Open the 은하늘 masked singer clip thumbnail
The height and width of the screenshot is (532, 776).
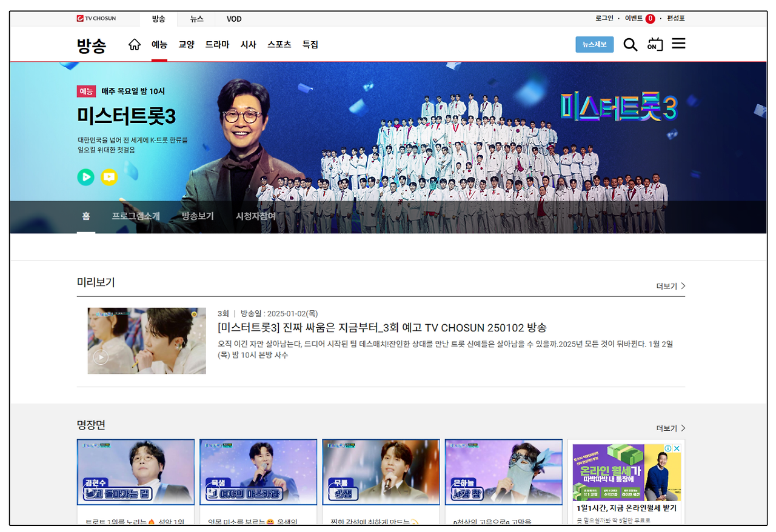point(504,472)
